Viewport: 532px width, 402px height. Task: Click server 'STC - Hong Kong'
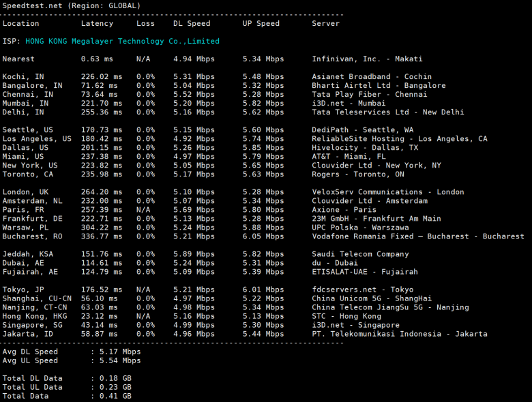pyautogui.click(x=346, y=316)
